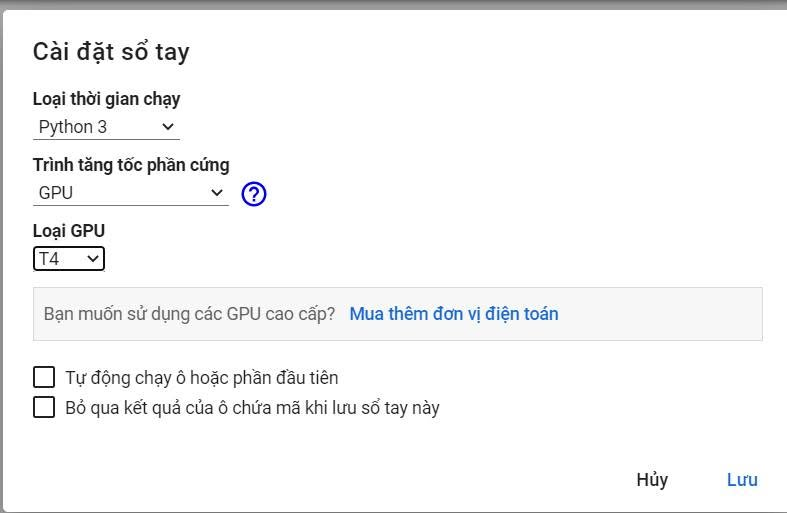Tick the 'Bỏ qua kết quả' checkbox
787x513 pixels.
44,407
